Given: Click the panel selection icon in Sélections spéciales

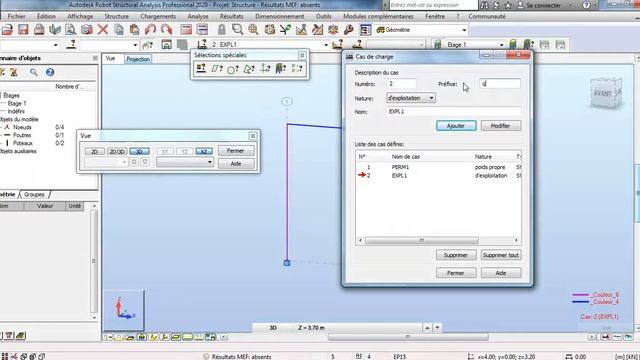Looking at the screenshot, I should click(x=217, y=69).
